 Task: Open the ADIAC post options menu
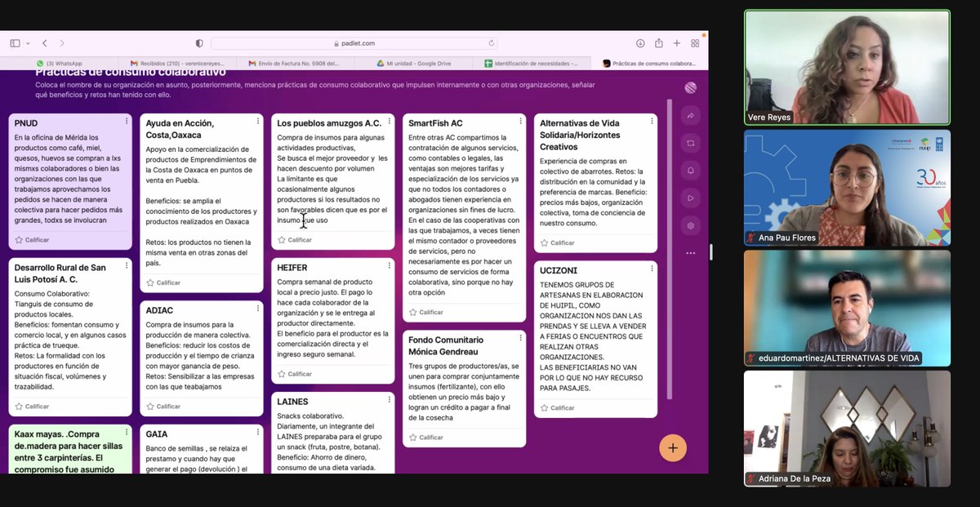click(257, 309)
